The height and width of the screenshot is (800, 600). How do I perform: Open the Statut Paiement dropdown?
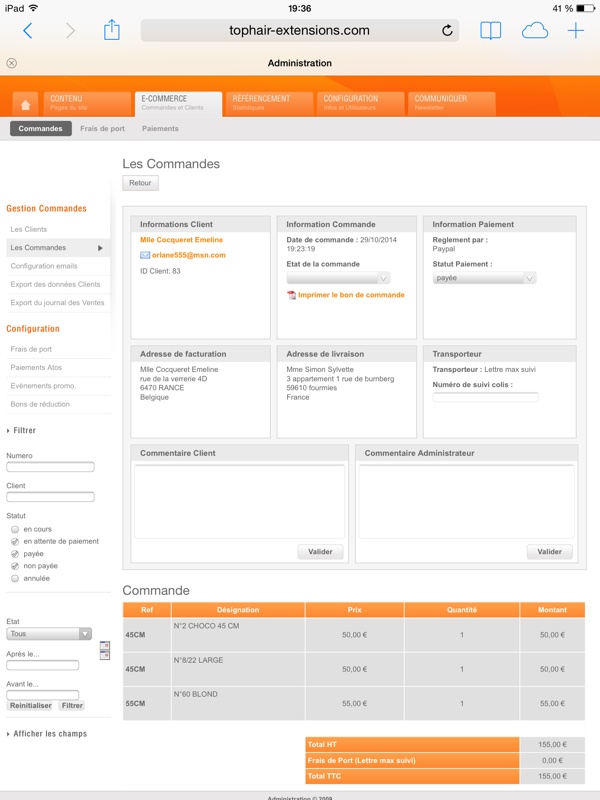pos(484,278)
